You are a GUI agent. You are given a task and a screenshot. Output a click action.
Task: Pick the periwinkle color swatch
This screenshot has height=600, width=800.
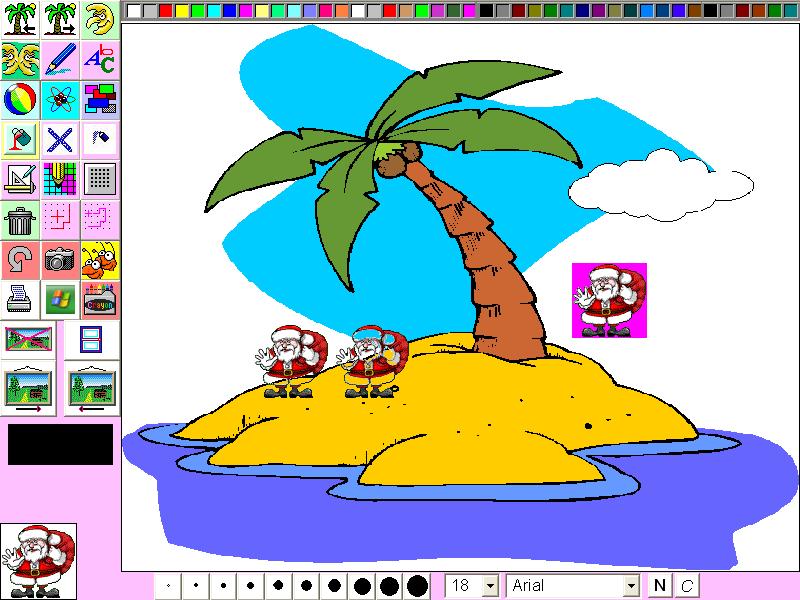point(310,10)
